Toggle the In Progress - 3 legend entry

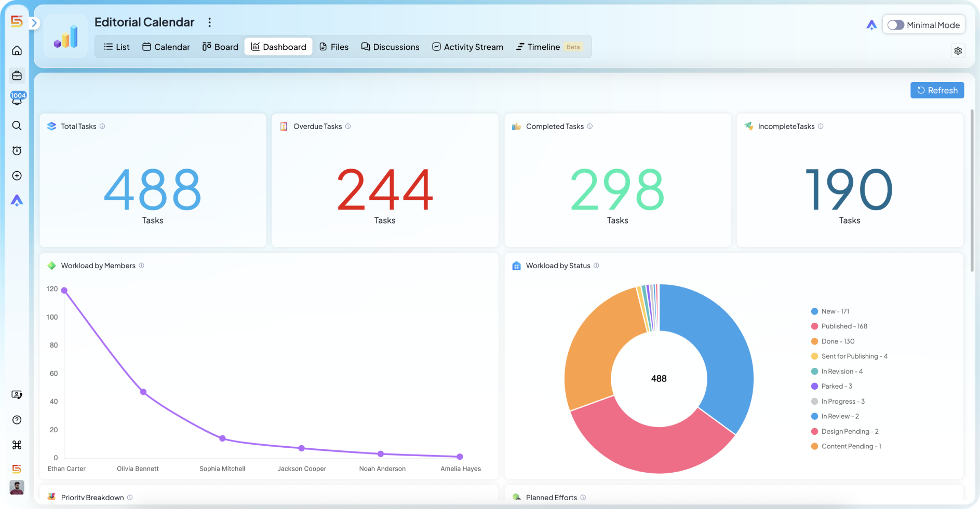[838, 402]
